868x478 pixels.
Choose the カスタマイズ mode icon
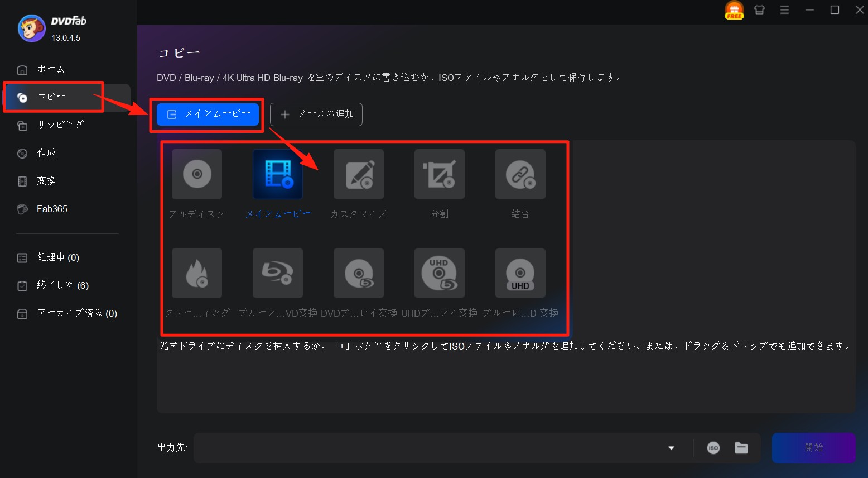(x=359, y=174)
